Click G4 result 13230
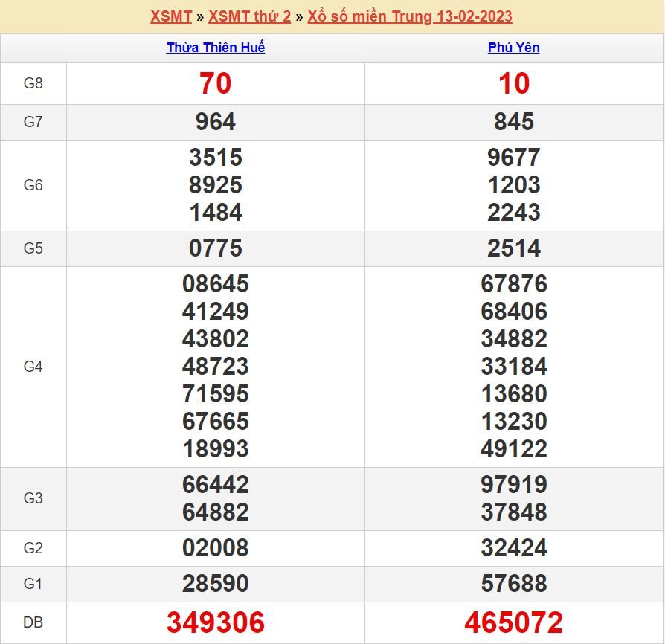Image resolution: width=665 pixels, height=644 pixels. pyautogui.click(x=513, y=422)
